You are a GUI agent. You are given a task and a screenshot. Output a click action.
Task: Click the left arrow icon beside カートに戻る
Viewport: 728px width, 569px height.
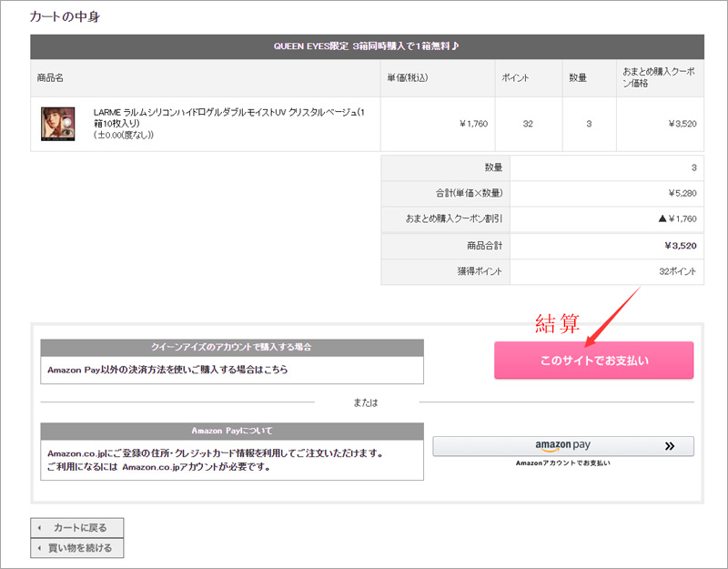40,528
